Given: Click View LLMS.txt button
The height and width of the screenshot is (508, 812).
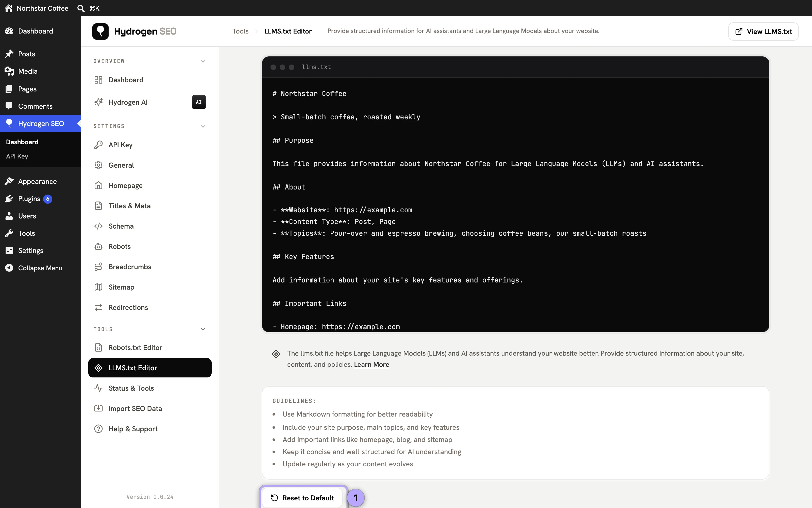Looking at the screenshot, I should click(x=763, y=31).
